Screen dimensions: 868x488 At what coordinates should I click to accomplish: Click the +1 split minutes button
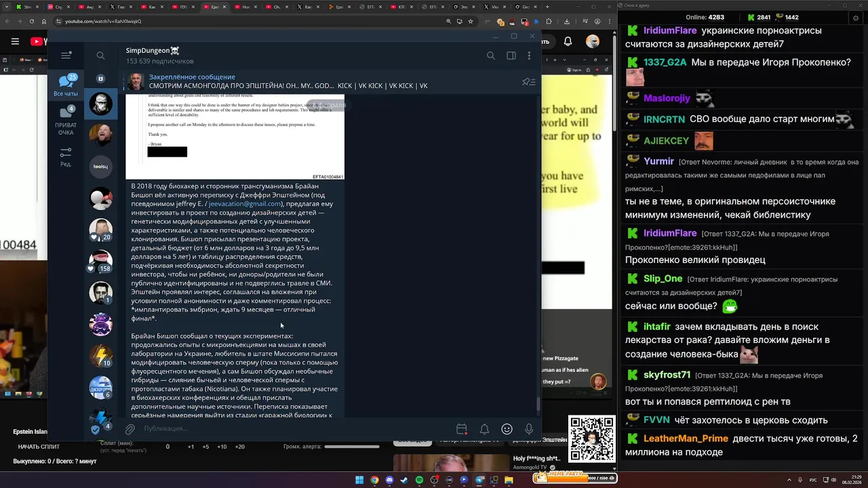[x=191, y=447]
